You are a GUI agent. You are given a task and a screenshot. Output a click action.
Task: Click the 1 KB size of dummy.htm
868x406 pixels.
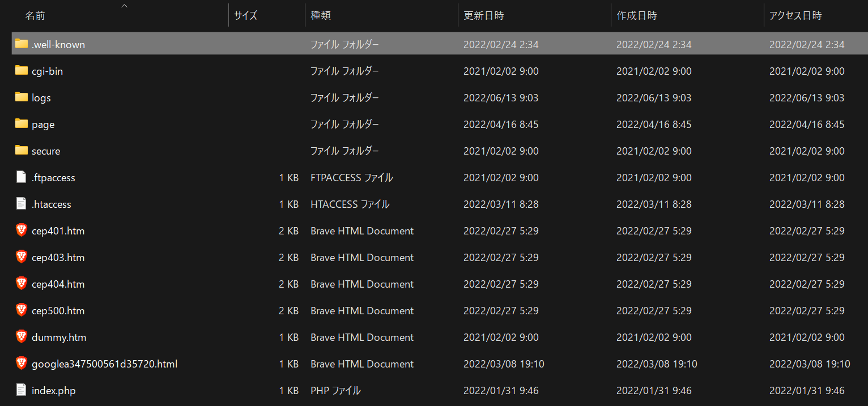click(x=288, y=337)
